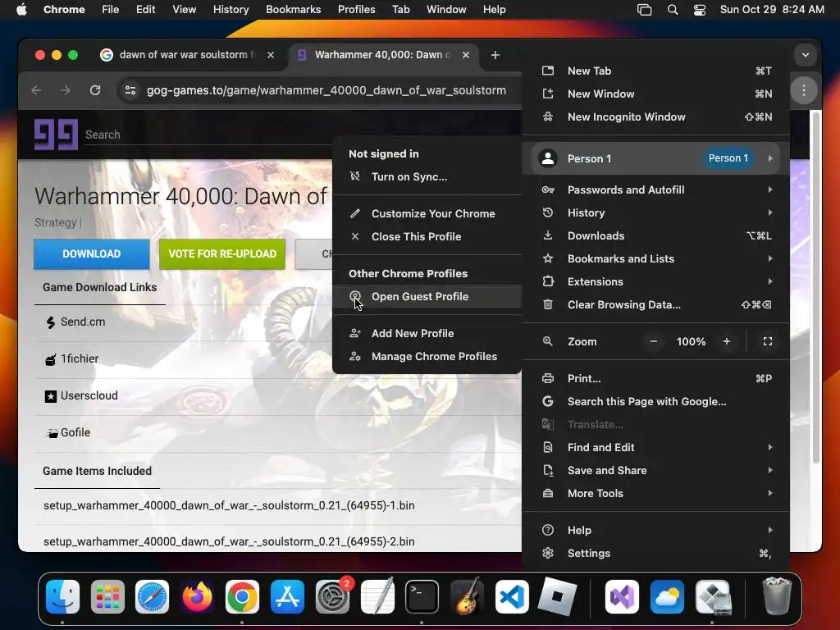Open Downloads from Chrome menu
The image size is (840, 630).
[x=656, y=235]
